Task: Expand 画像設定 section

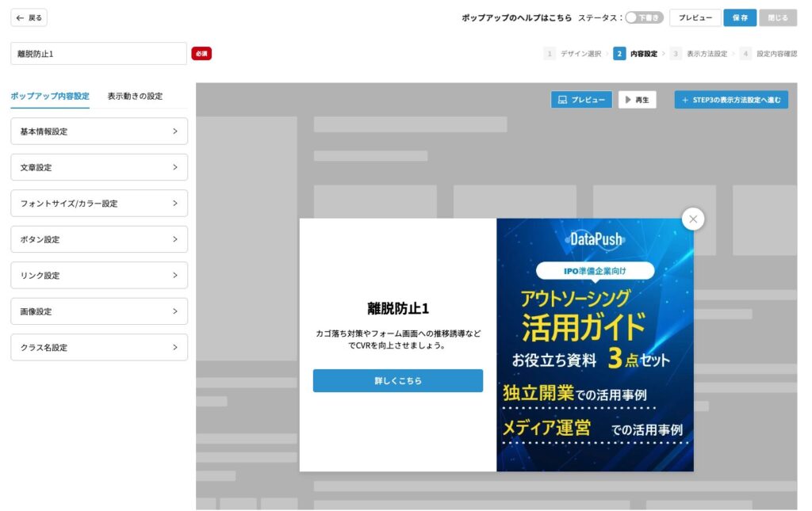Action: [99, 311]
